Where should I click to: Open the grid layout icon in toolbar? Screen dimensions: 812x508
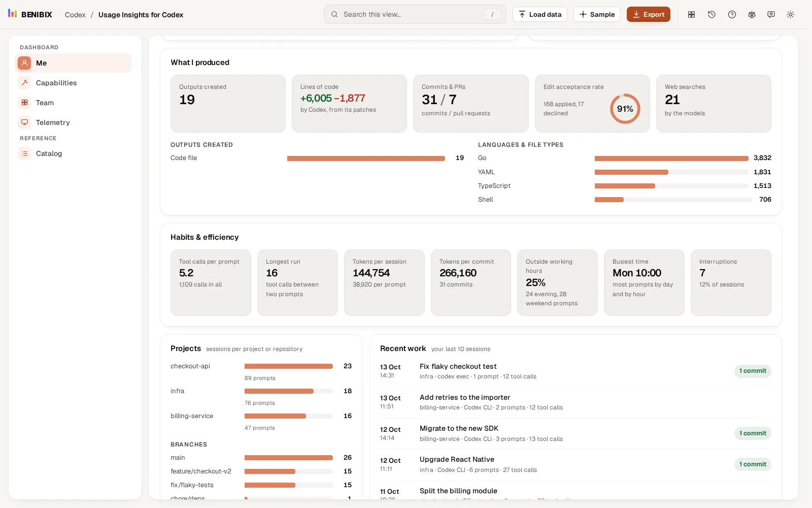[691, 14]
